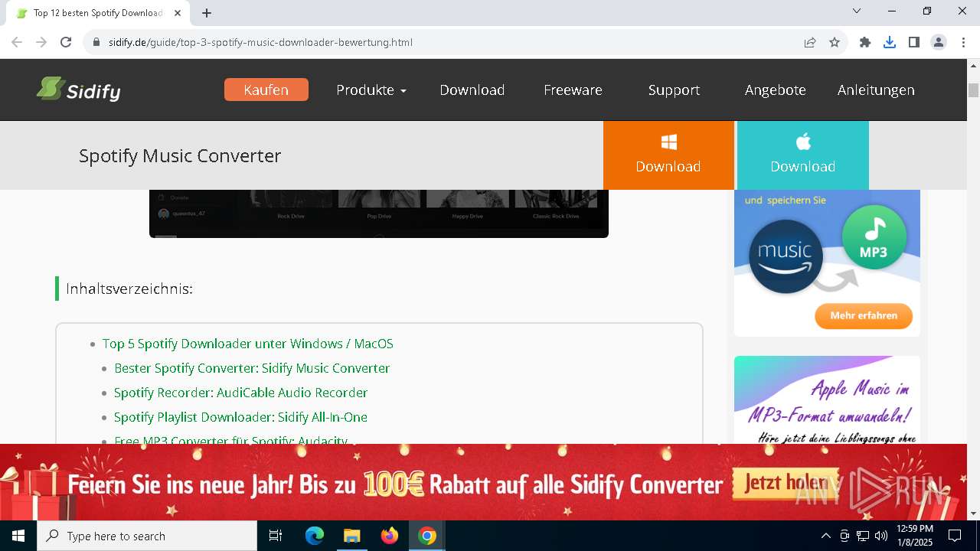Open Spotify Playlist Downloader link
The height and width of the screenshot is (551, 980).
(240, 417)
